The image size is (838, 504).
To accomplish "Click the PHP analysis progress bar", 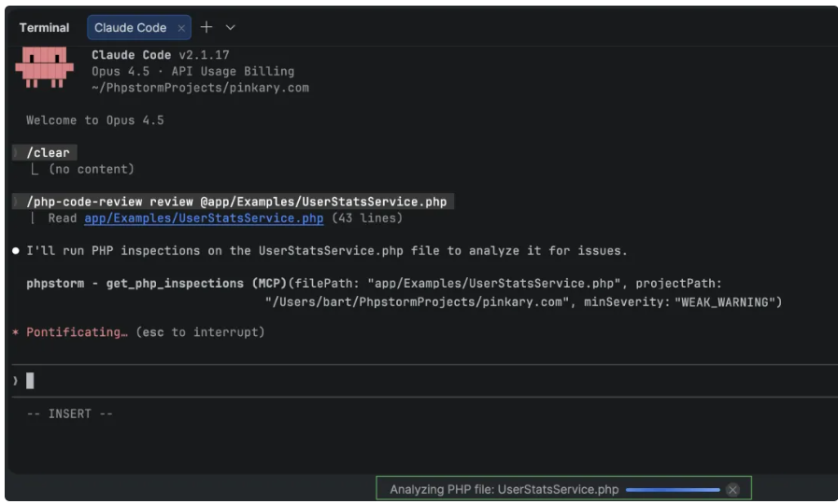I will [x=673, y=489].
